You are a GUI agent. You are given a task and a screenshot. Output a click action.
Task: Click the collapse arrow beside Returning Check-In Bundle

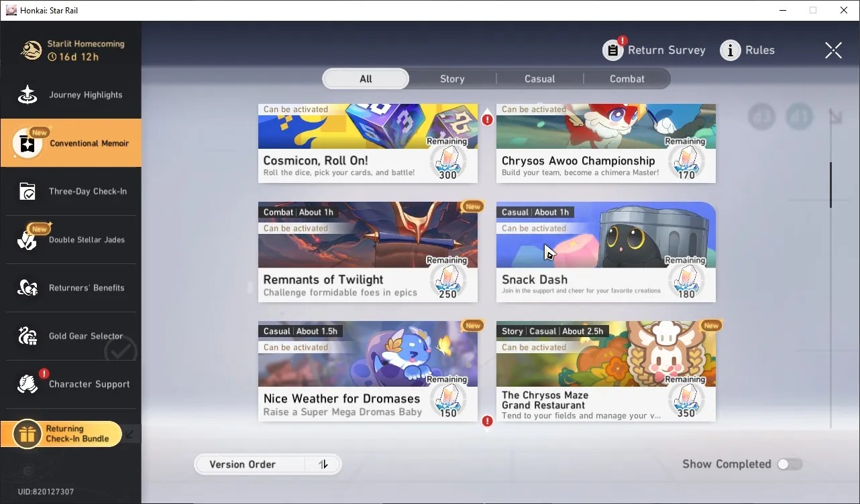click(130, 434)
